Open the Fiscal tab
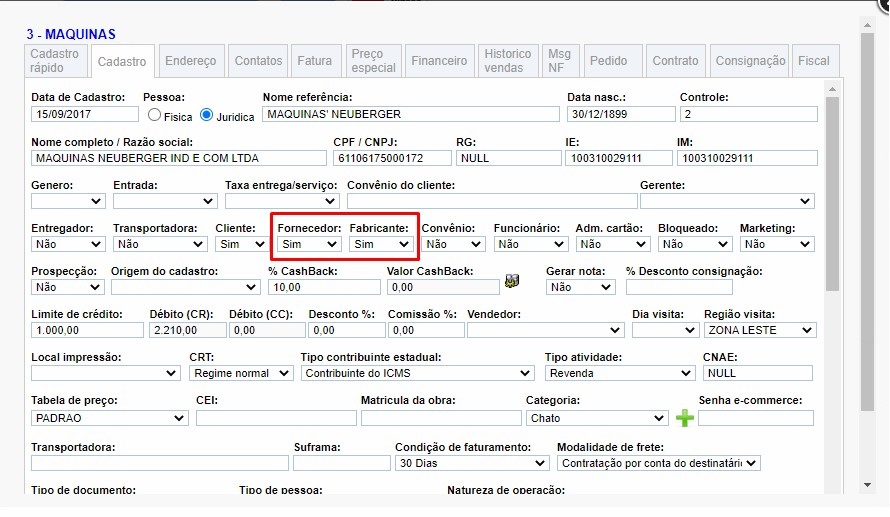890x517 pixels. [x=814, y=61]
